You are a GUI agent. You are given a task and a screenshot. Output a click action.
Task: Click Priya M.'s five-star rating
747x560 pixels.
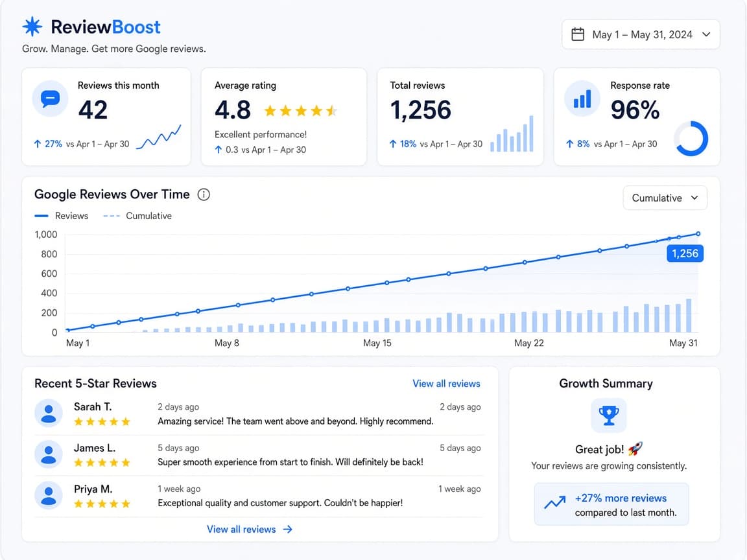coord(102,504)
